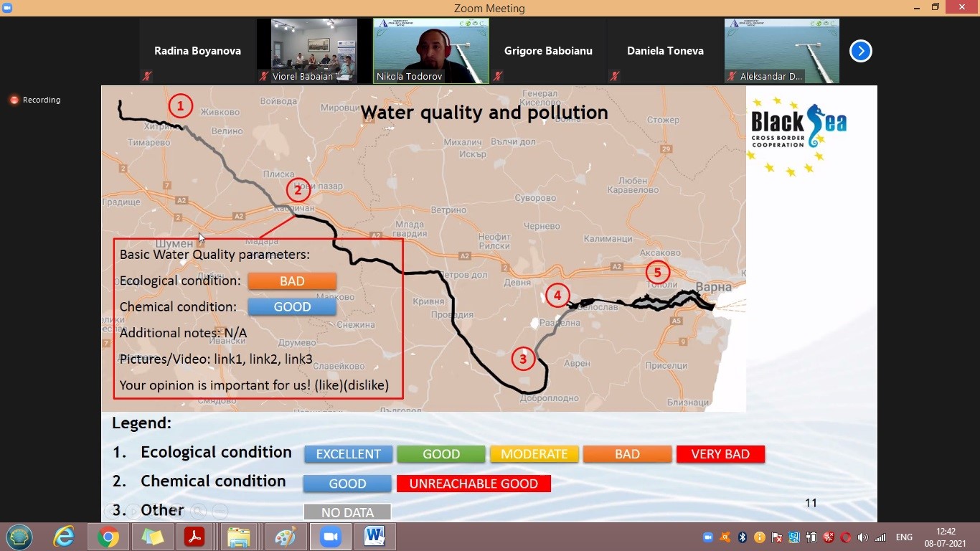Click the orange BAD ecological condition label

click(x=292, y=281)
